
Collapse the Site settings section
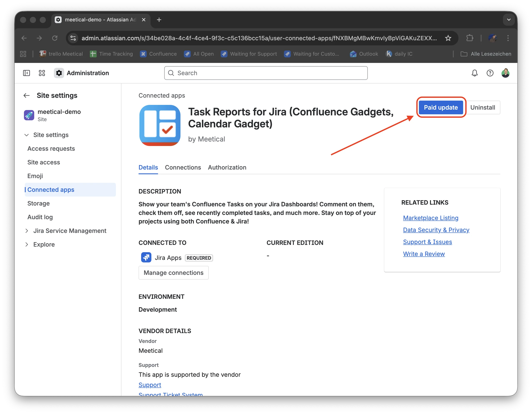point(27,135)
